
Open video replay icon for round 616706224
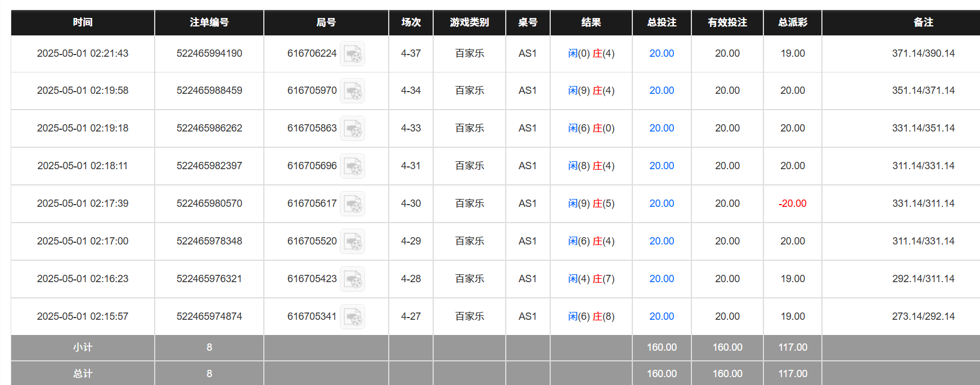353,54
